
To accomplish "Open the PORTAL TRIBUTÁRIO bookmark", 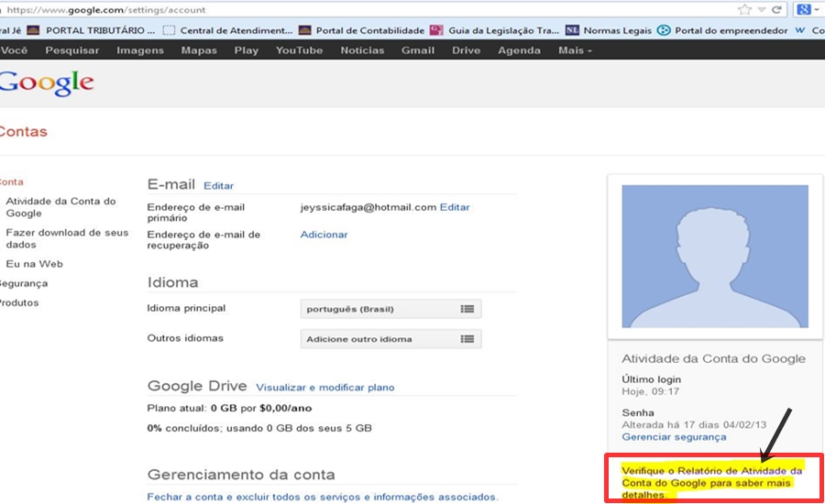I will tap(91, 30).
